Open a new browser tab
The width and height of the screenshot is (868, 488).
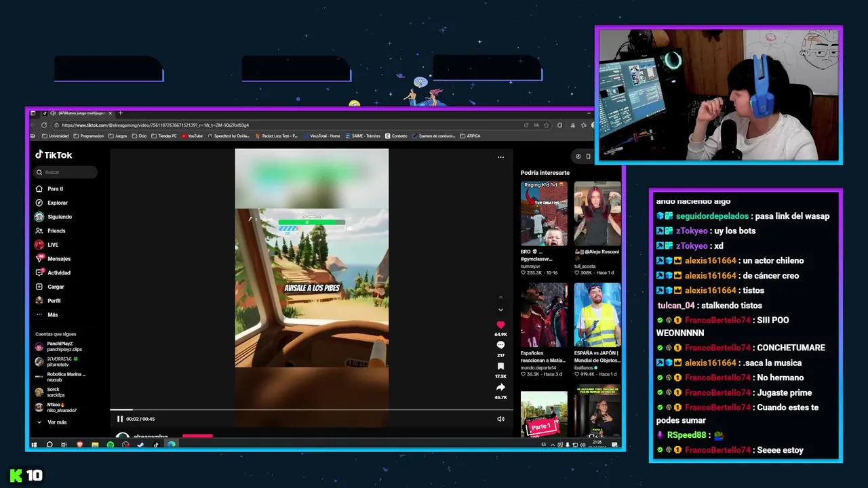120,113
